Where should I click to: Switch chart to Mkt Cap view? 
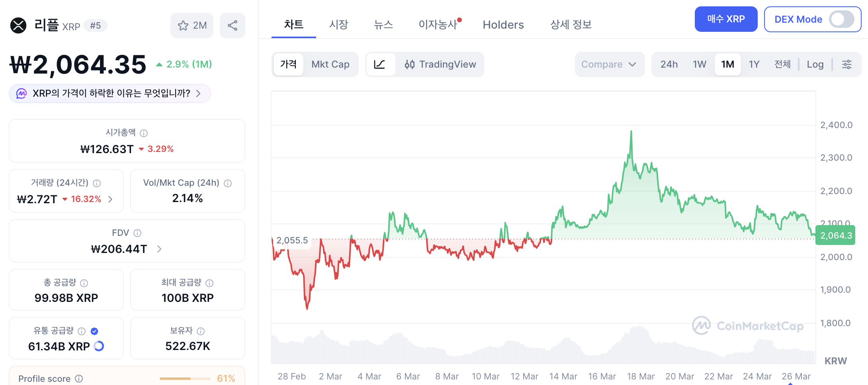coord(330,64)
